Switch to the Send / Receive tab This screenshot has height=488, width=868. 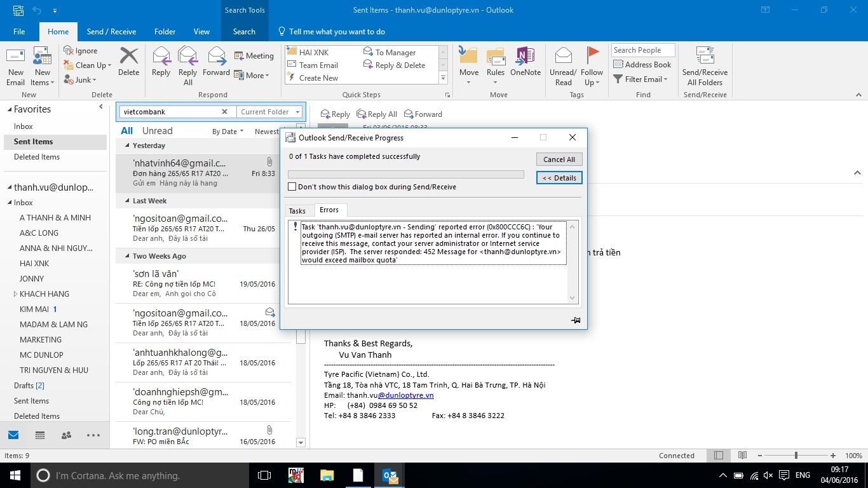point(111,31)
